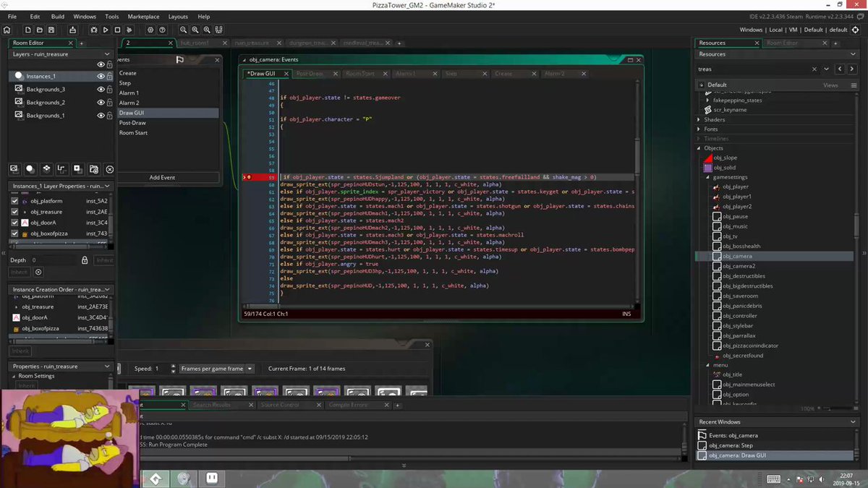
Task: Click the Add Event button
Action: tap(162, 177)
